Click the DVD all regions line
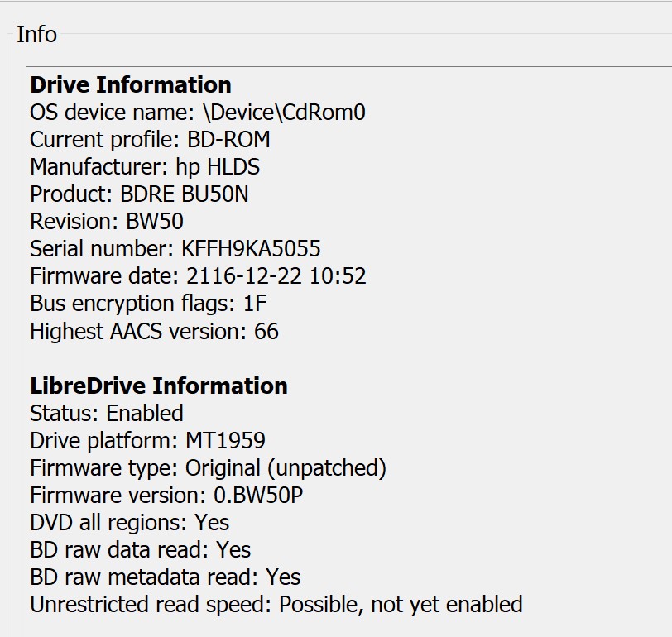Screen dimensions: 672x637 click(130, 523)
